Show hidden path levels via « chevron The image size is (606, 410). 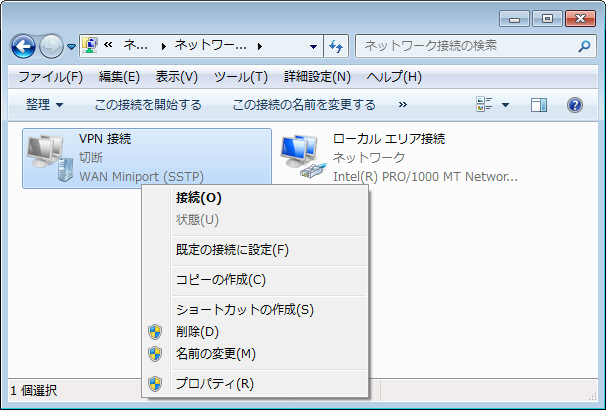pos(108,45)
